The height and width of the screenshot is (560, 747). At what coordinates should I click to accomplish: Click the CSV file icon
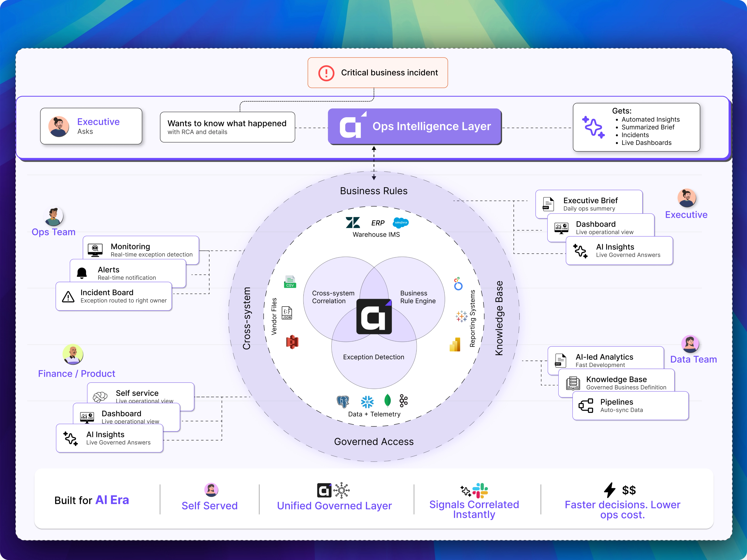pos(290,282)
